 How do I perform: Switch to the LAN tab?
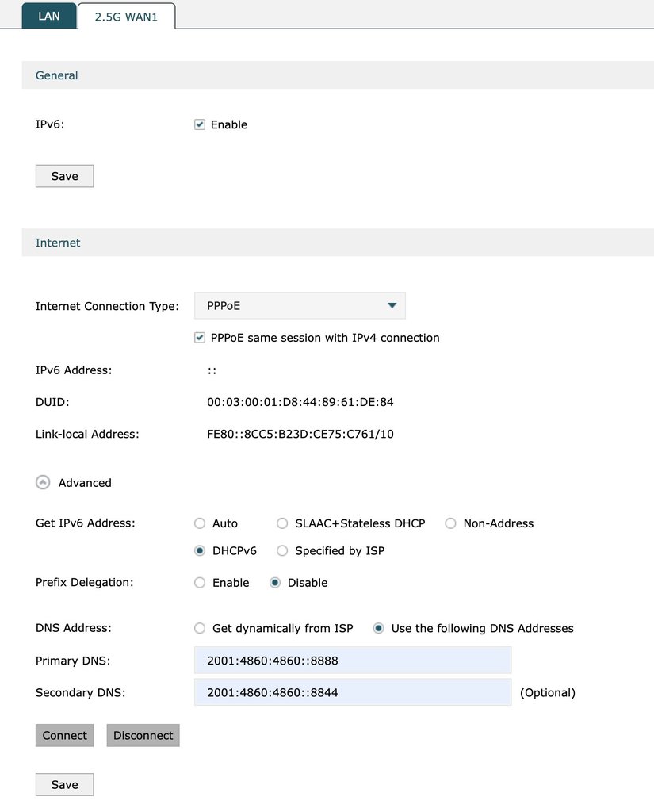click(49, 16)
